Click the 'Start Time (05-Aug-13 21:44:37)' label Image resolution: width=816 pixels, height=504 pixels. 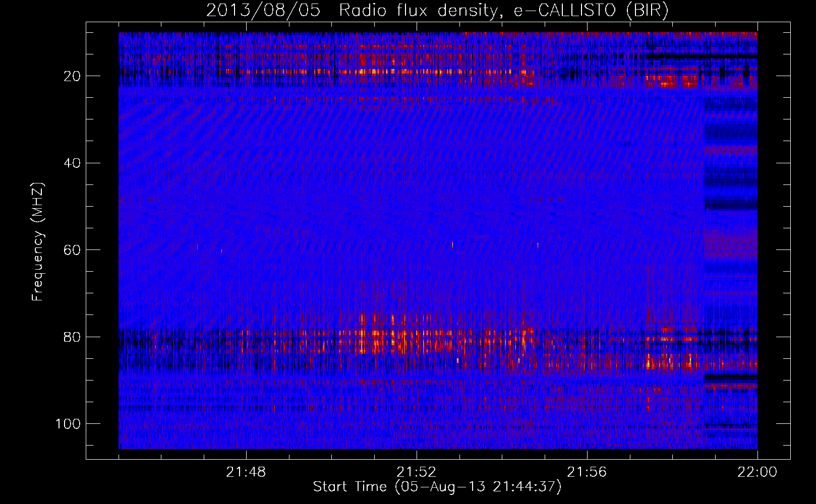[x=437, y=487]
